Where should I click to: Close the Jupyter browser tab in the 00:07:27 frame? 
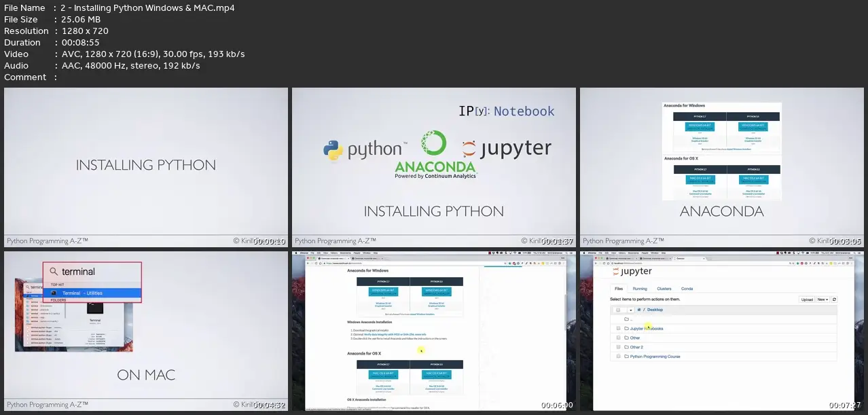click(705, 258)
